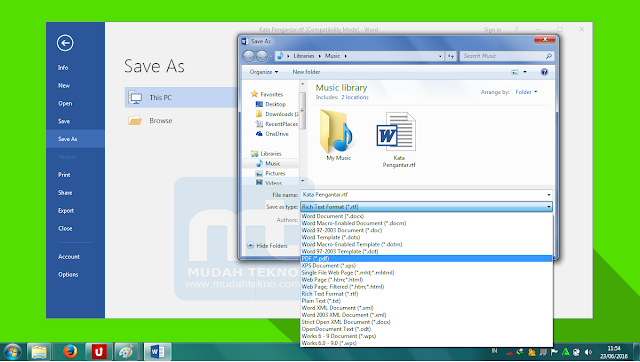Choose Word Macro-Enabled Document (*.docm)
Screen dimensions: 640x362
point(426,223)
